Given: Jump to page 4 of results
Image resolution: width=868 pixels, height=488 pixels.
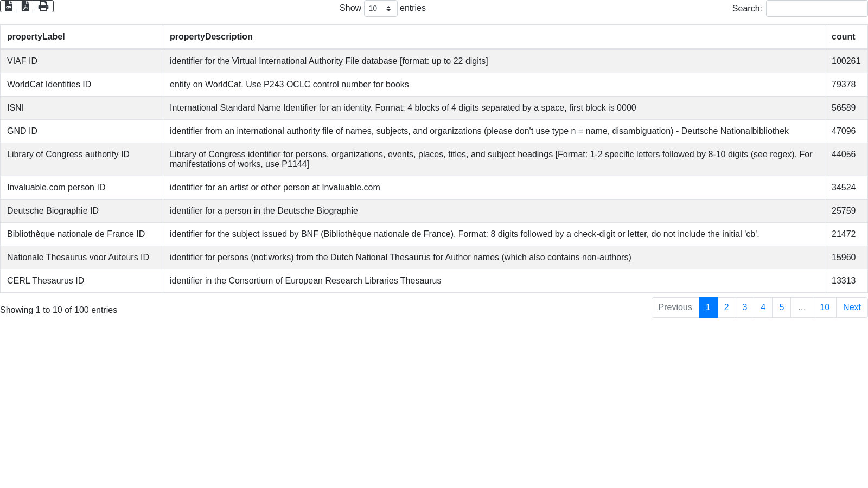Looking at the screenshot, I should point(763,307).
